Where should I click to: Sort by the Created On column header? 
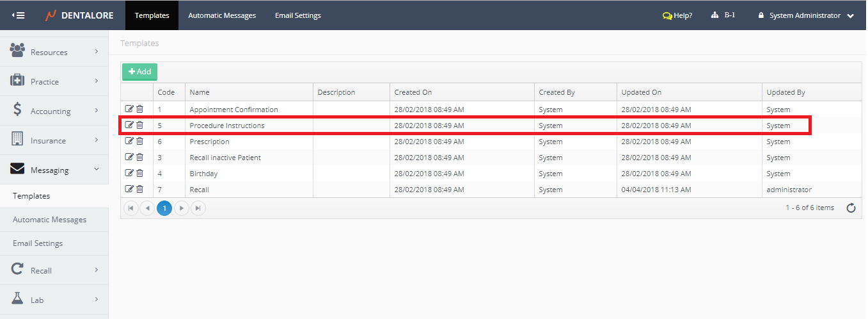[413, 92]
